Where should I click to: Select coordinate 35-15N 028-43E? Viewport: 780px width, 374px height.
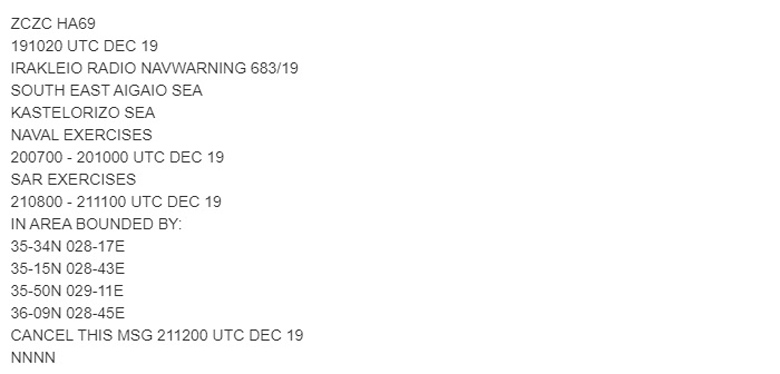(x=68, y=269)
